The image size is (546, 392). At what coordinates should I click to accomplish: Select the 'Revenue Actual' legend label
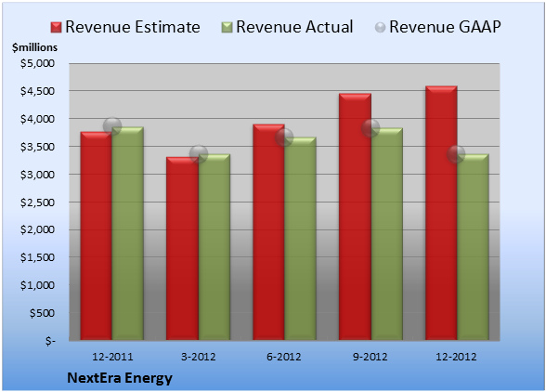click(x=294, y=27)
